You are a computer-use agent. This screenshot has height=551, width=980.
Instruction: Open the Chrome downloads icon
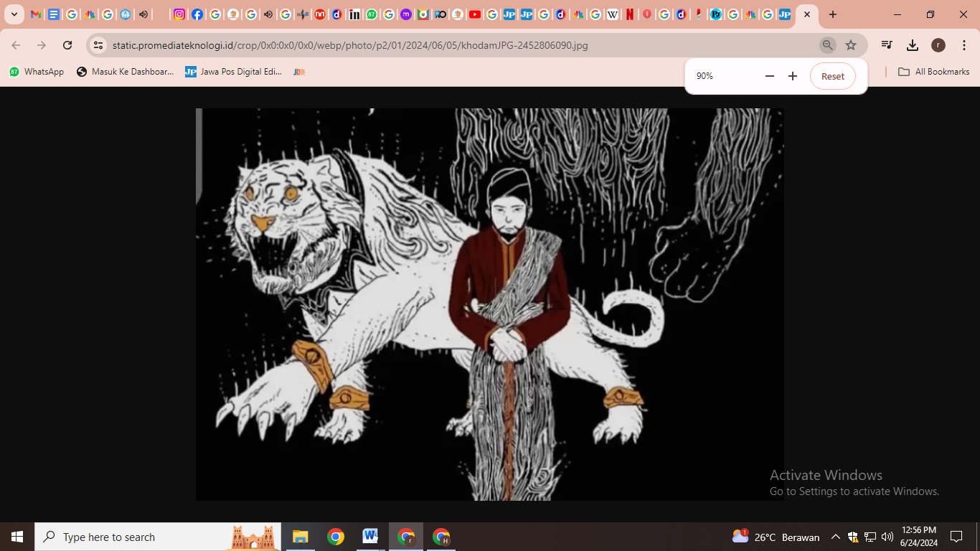tap(913, 45)
